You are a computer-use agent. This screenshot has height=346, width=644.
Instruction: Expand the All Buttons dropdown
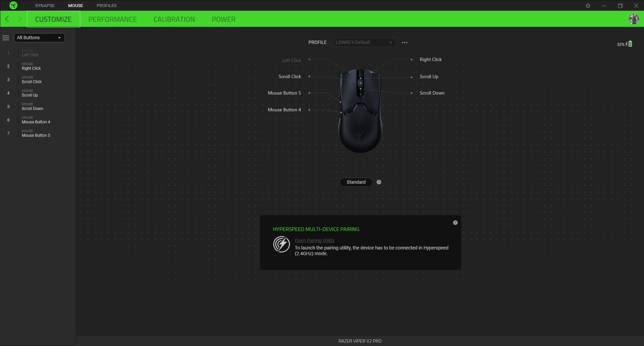pyautogui.click(x=39, y=38)
